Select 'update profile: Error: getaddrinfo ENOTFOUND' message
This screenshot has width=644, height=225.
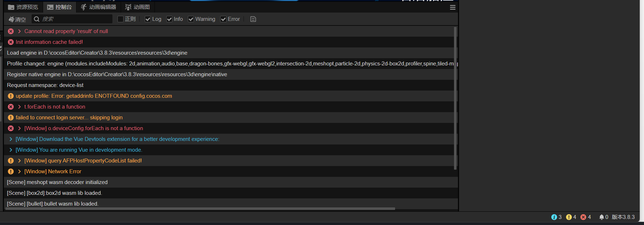pos(94,96)
